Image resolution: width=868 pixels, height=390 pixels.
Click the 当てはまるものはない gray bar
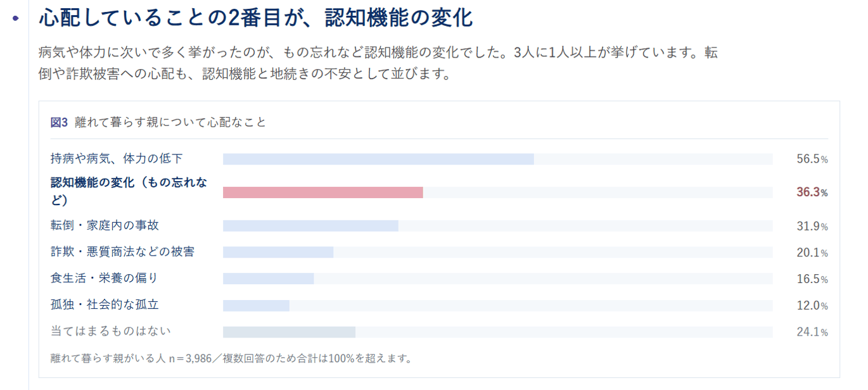289,332
